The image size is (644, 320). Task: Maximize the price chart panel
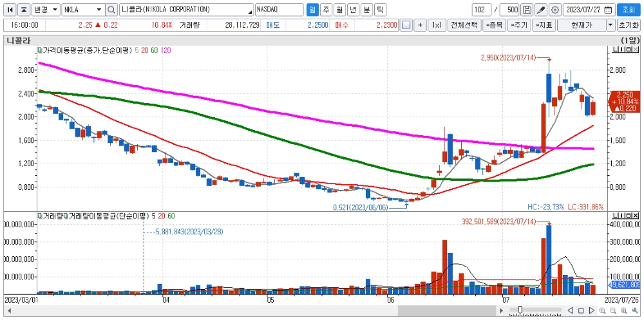tap(629, 50)
